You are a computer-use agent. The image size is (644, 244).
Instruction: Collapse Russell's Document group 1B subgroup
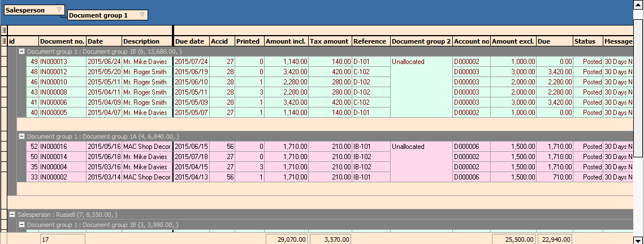tap(21, 225)
